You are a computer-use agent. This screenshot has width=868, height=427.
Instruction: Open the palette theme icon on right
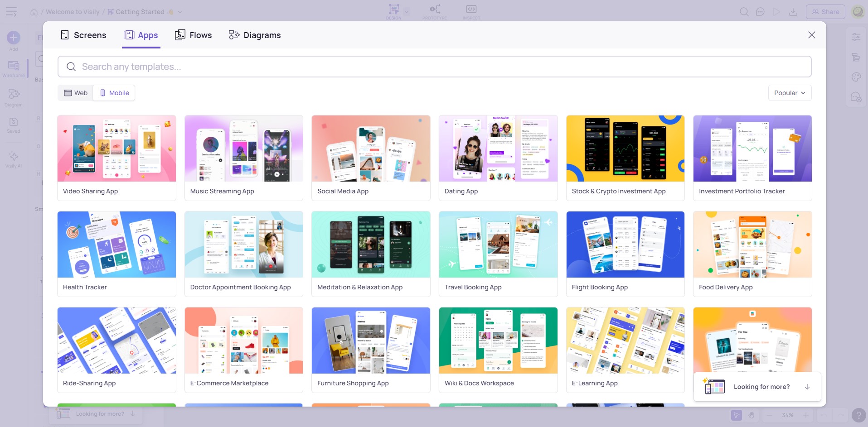pyautogui.click(x=856, y=77)
